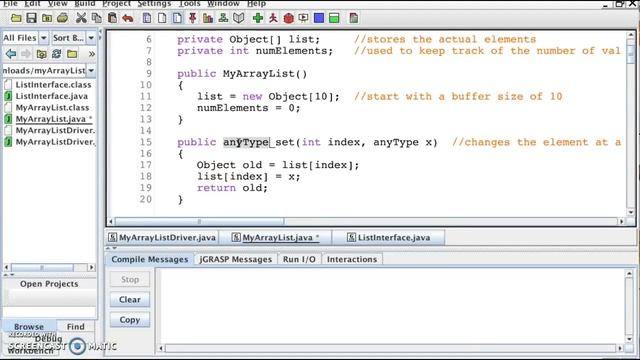640x360 pixels.
Task: Click the last document toolbar icon
Action: click(x=353, y=18)
